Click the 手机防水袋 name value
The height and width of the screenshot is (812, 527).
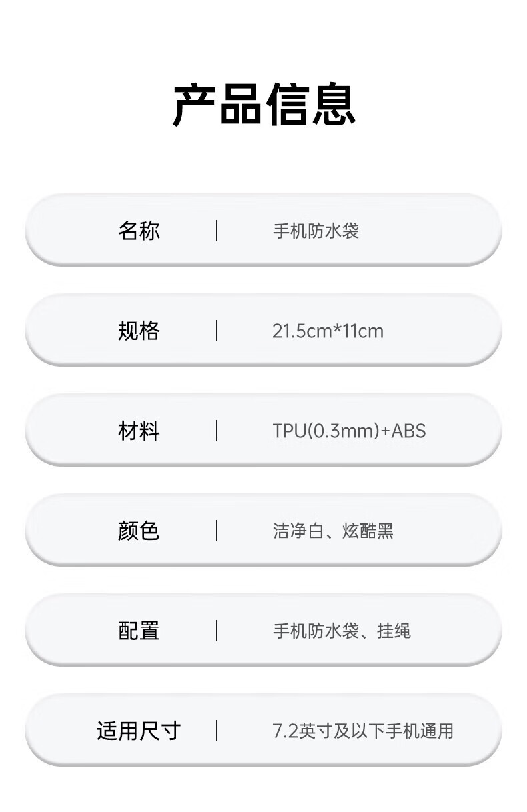(316, 231)
